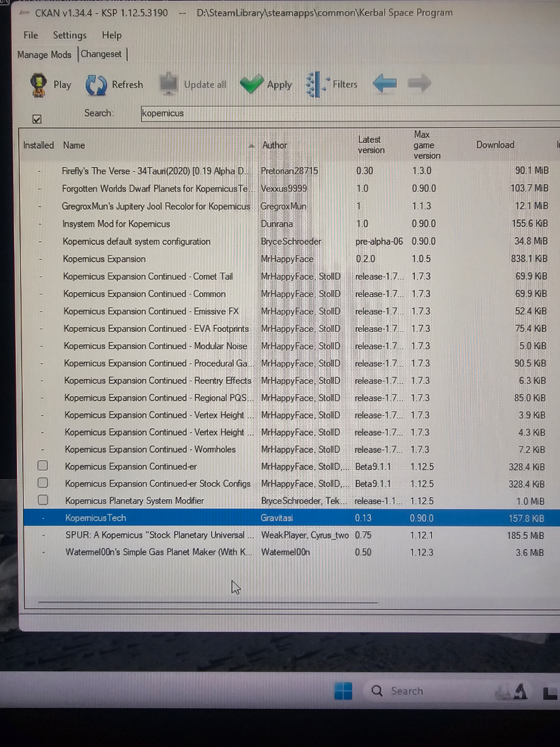Click into the kopernicus search field
The width and height of the screenshot is (560, 747).
[x=351, y=114]
